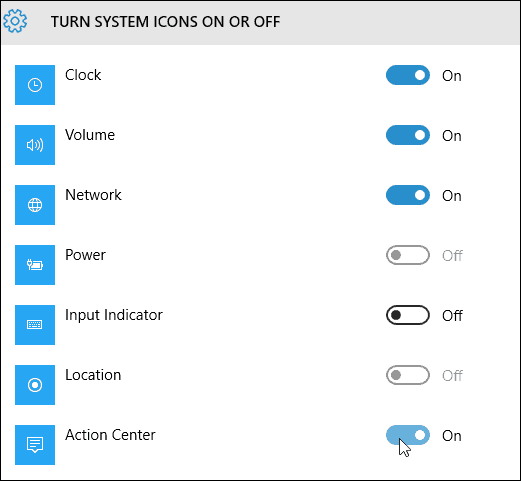
Task: Disable the Volume system icon switch
Action: 408,135
